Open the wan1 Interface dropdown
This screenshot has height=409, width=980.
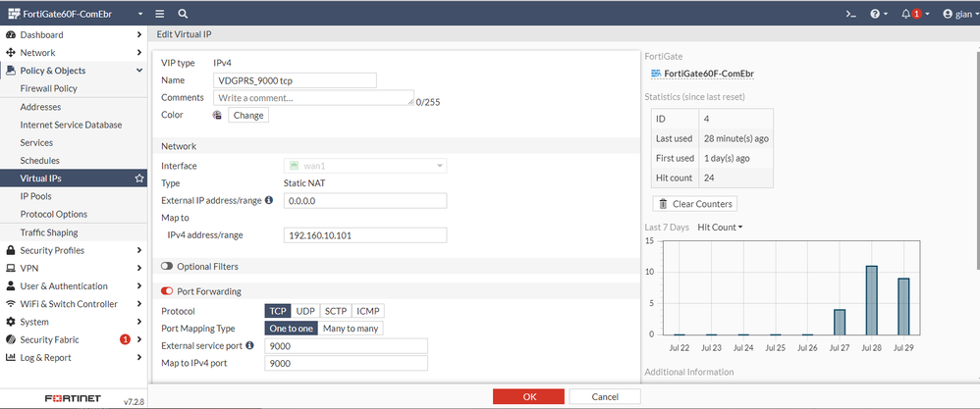[365, 166]
